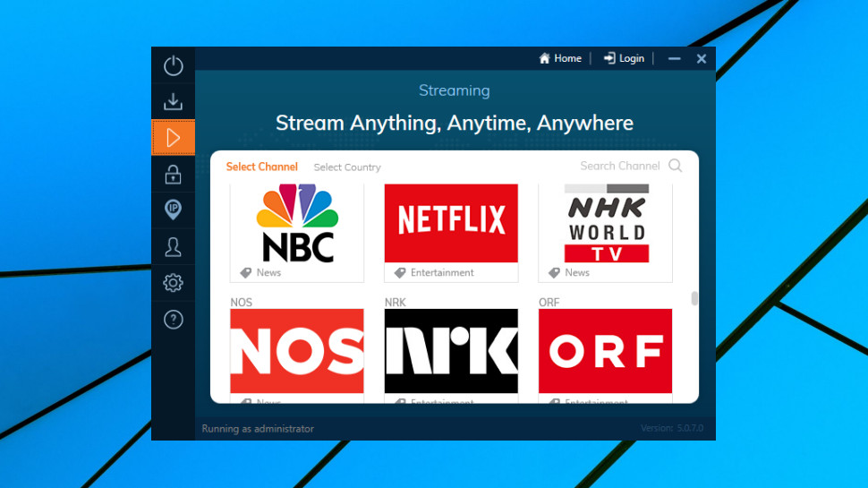Viewport: 868px width, 488px height.
Task: Open the padlock security icon
Action: (174, 174)
